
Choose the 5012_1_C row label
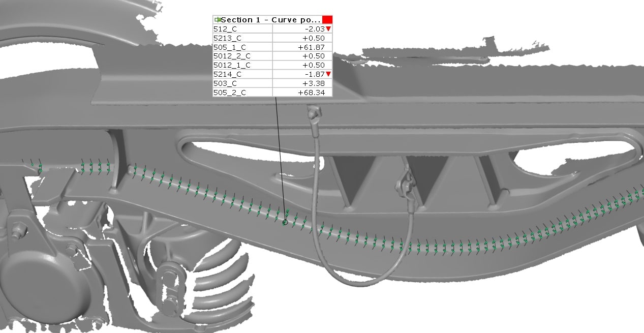(232, 65)
